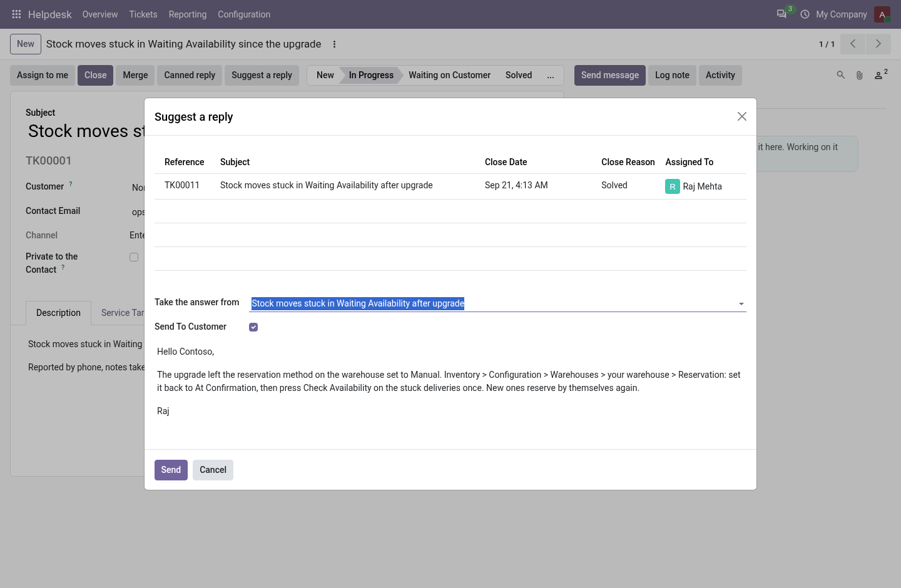Click the Close ticket button
901x588 pixels.
pyautogui.click(x=95, y=75)
